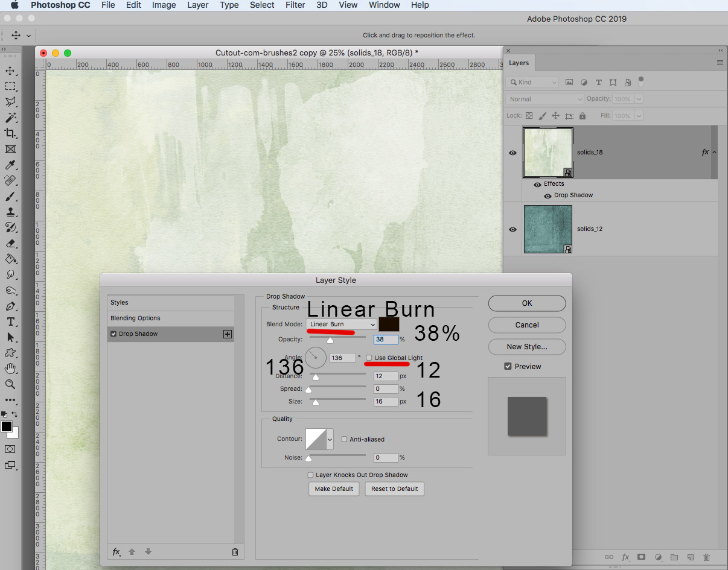Click the Lock All padlock icon
The height and width of the screenshot is (570, 728).
[x=583, y=116]
